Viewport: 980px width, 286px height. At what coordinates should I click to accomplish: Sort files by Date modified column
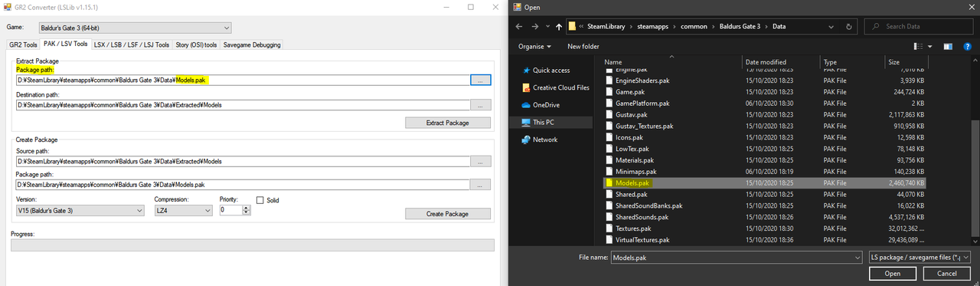pyautogui.click(x=781, y=62)
